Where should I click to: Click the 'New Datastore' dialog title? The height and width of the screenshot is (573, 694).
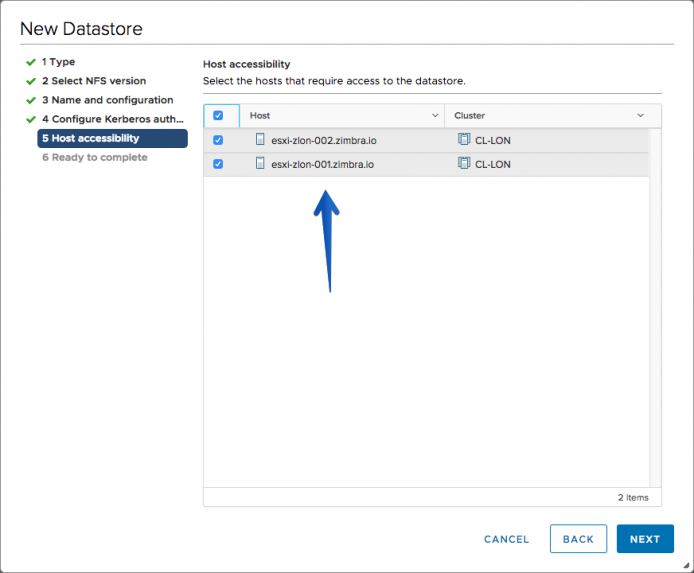(81, 29)
